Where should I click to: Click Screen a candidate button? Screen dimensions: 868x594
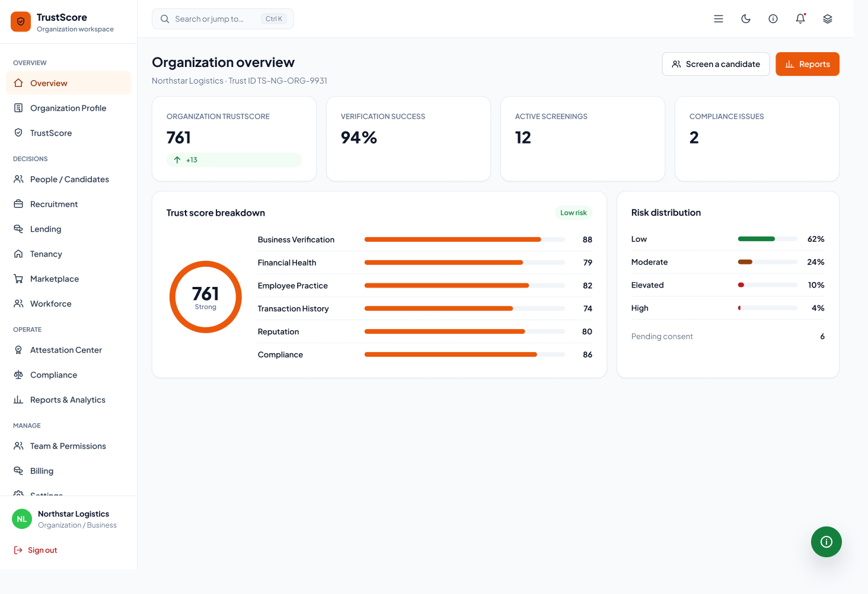click(x=716, y=64)
